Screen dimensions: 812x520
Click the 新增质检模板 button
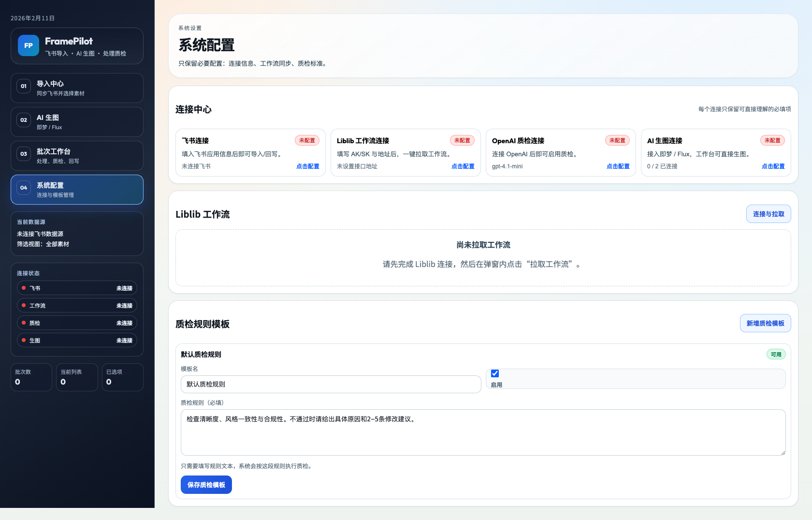pyautogui.click(x=765, y=323)
